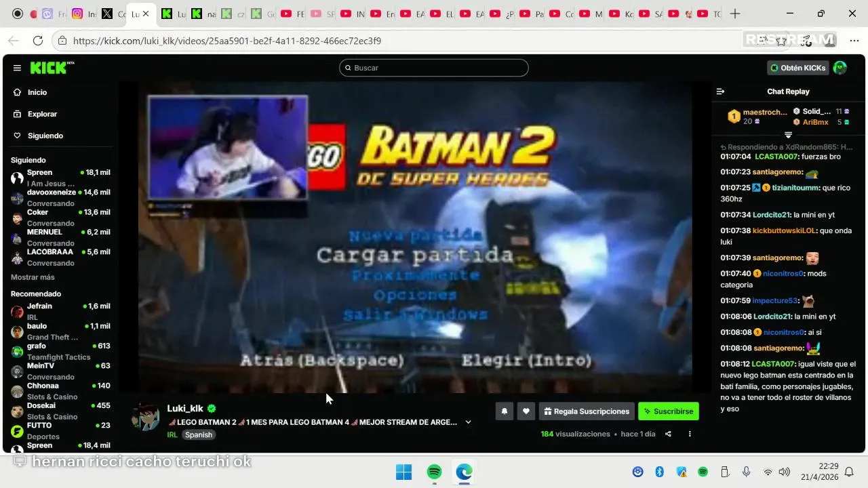Screen dimensions: 868x488
Task: Open Edge settings three-dot menu
Action: (854, 41)
